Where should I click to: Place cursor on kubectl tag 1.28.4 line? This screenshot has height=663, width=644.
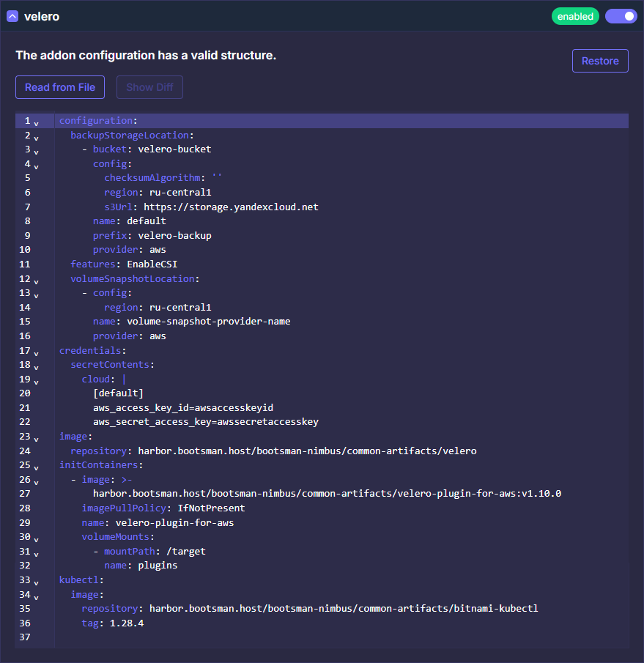click(126, 623)
